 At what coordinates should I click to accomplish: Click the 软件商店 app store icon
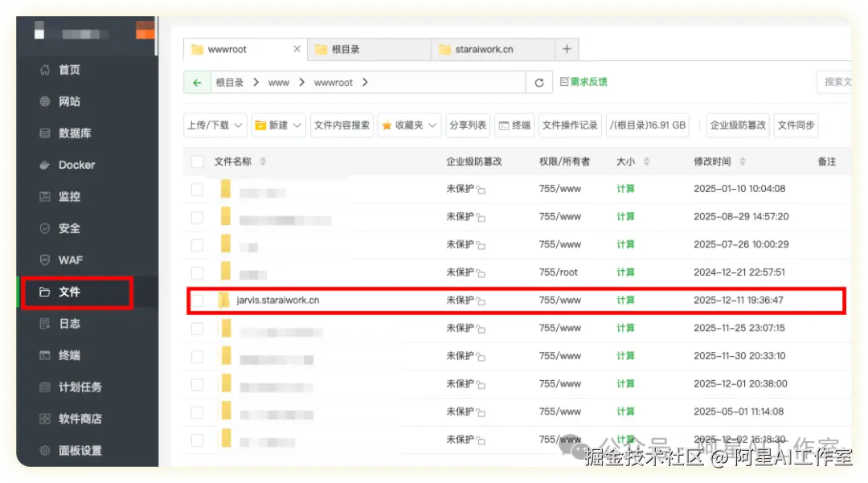coord(45,419)
